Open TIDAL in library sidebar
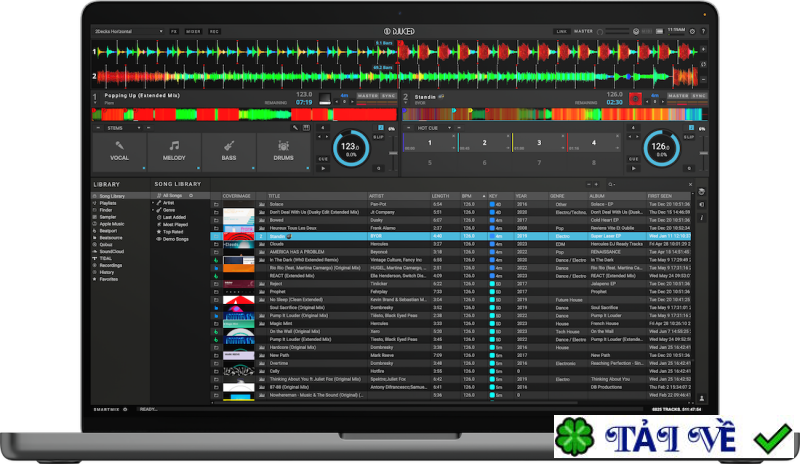This screenshot has height=464, width=800. pos(105,258)
